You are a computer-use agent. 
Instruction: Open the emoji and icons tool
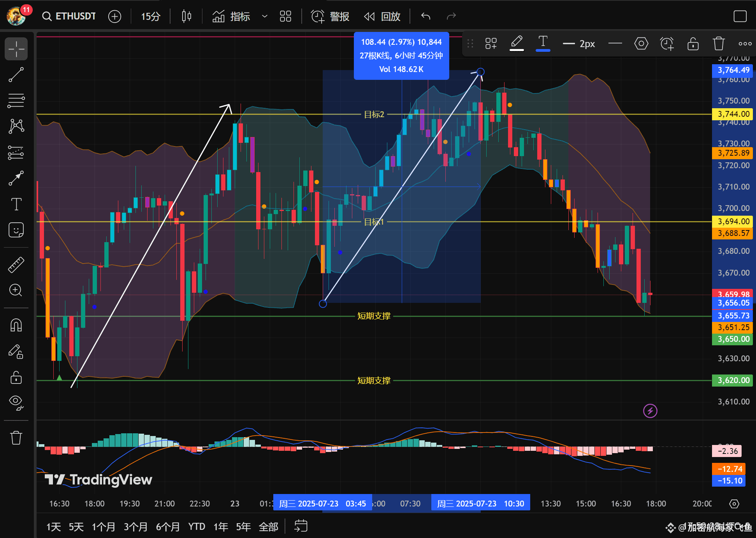(16, 230)
